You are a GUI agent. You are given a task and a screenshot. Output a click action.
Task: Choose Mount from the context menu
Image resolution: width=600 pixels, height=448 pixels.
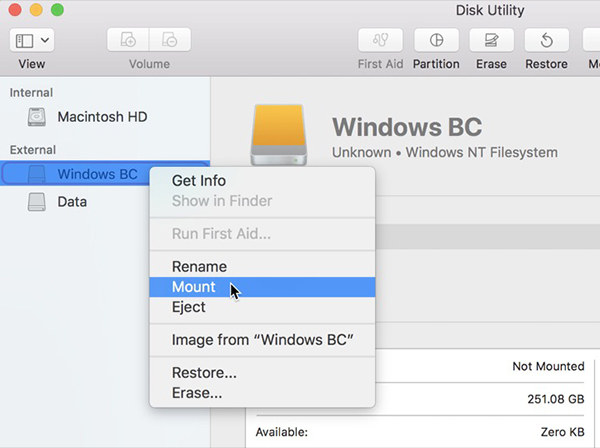click(x=193, y=287)
